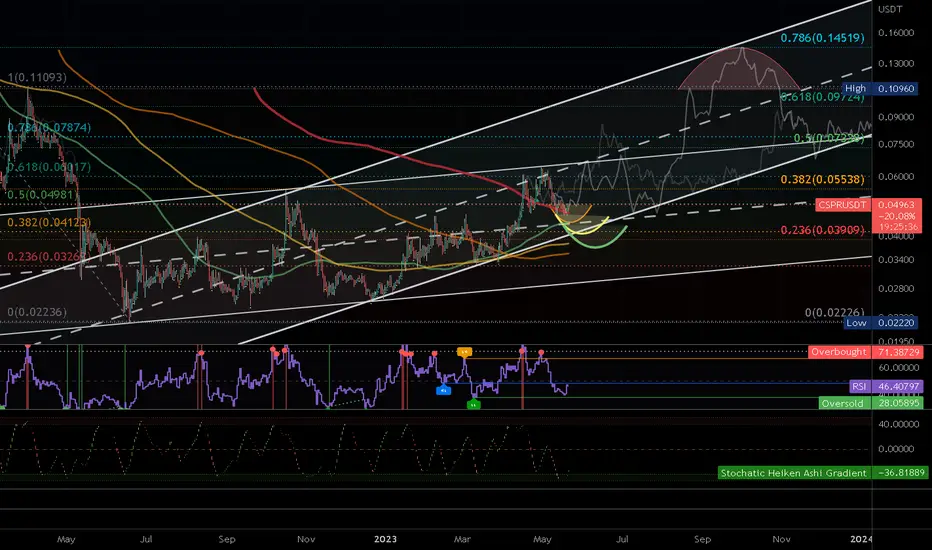
Task: Click the 0(0.02236) Fibonacci label
Action: (37, 312)
